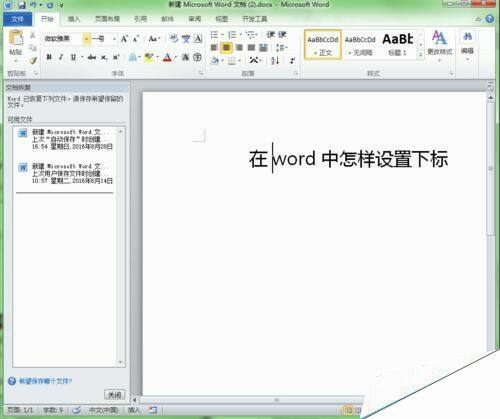Click the Numbering list icon
This screenshot has height=419, width=500.
point(232,34)
